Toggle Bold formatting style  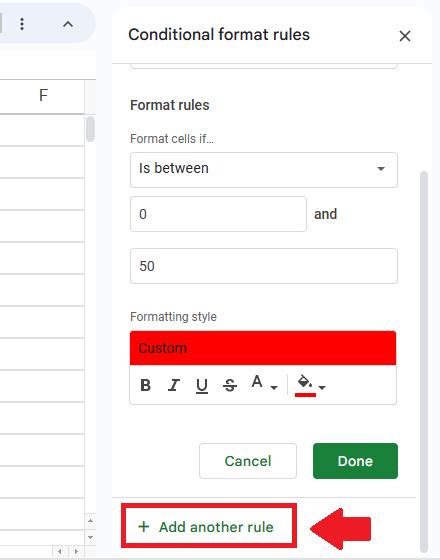pos(145,385)
